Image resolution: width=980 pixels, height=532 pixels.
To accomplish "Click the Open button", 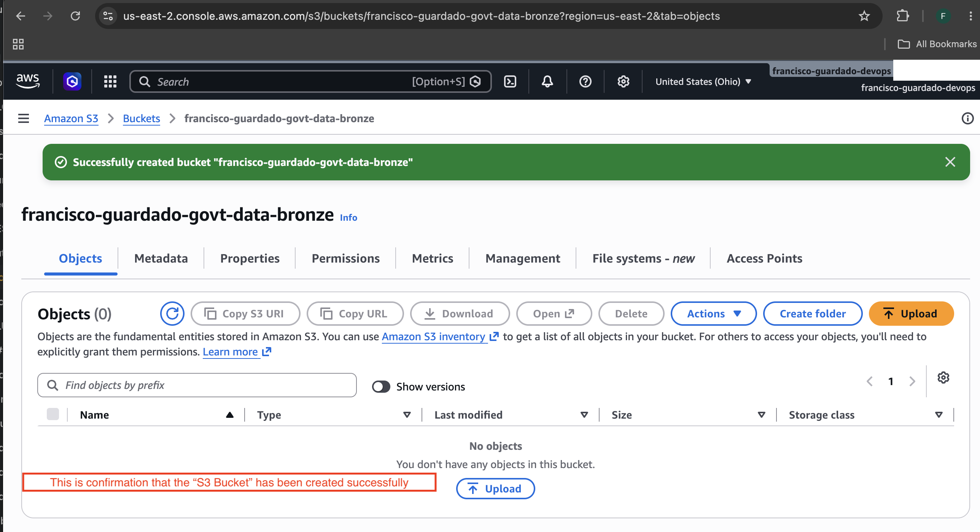I will [554, 314].
